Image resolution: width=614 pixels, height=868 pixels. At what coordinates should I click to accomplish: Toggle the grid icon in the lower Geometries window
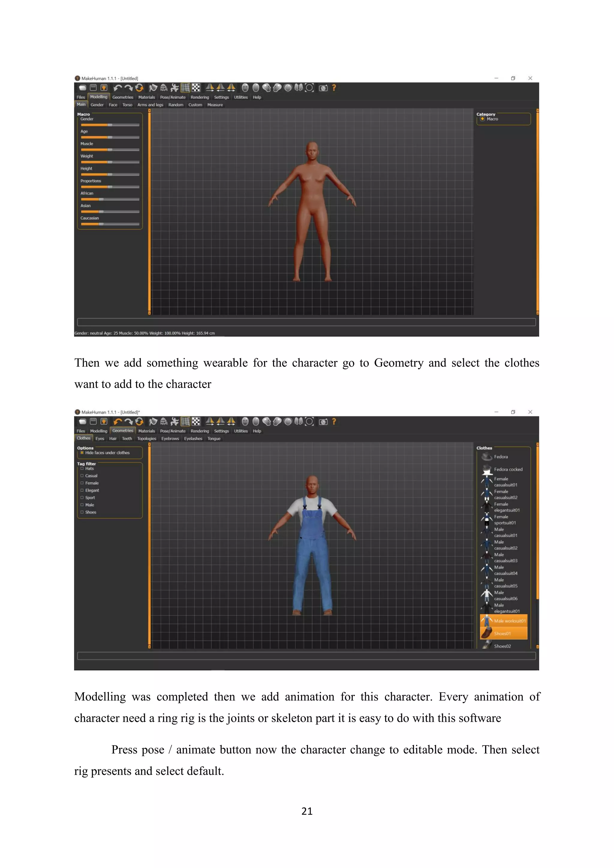(185, 421)
